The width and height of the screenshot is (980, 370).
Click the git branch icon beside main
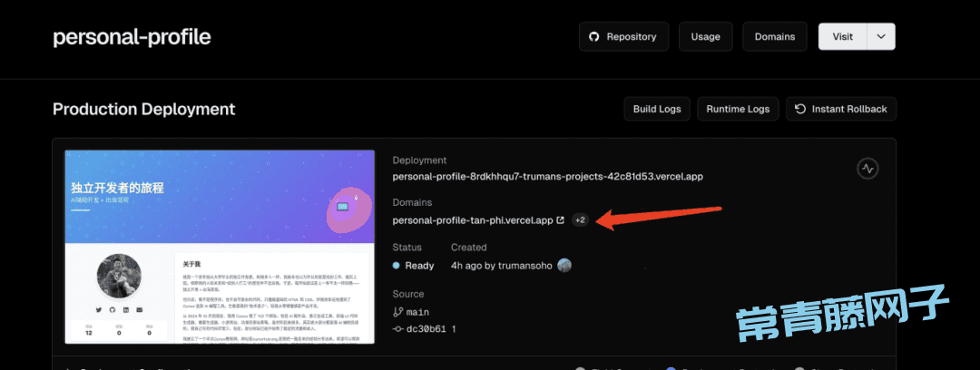397,312
